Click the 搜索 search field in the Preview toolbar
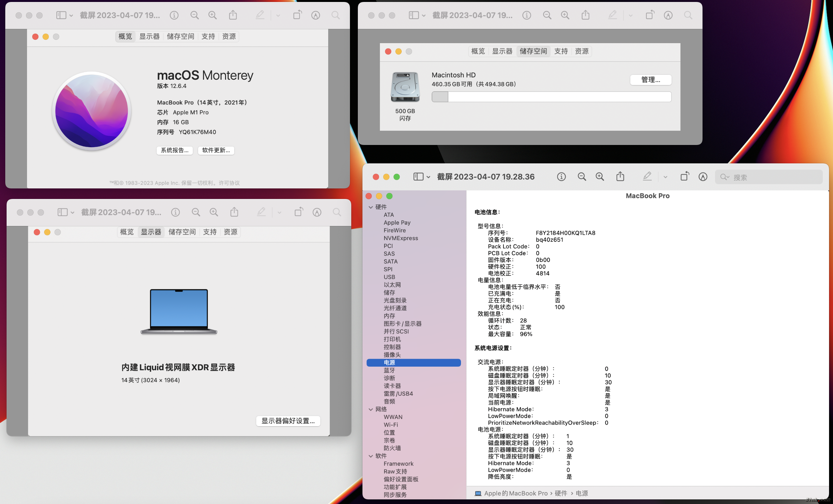 [x=768, y=177]
